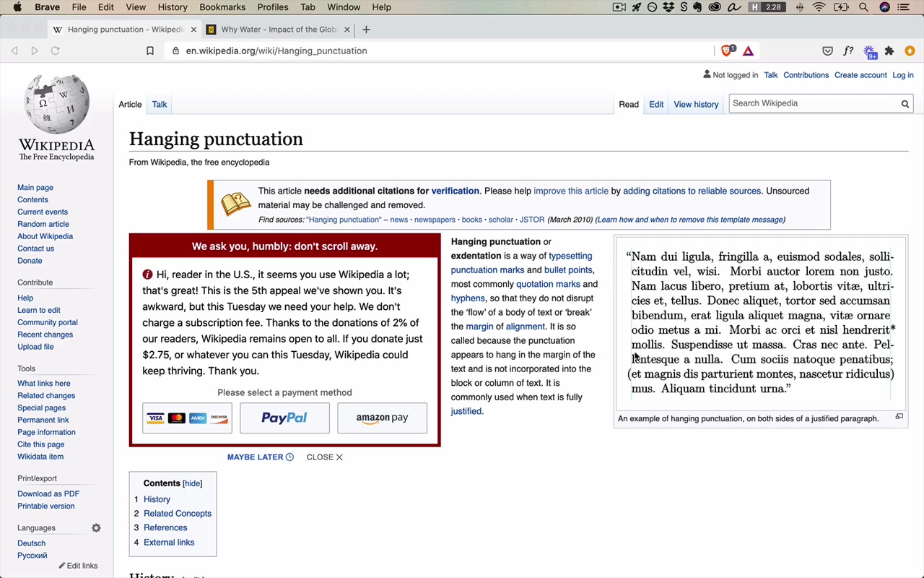Click the Wikipedia search magnifier icon

click(905, 103)
